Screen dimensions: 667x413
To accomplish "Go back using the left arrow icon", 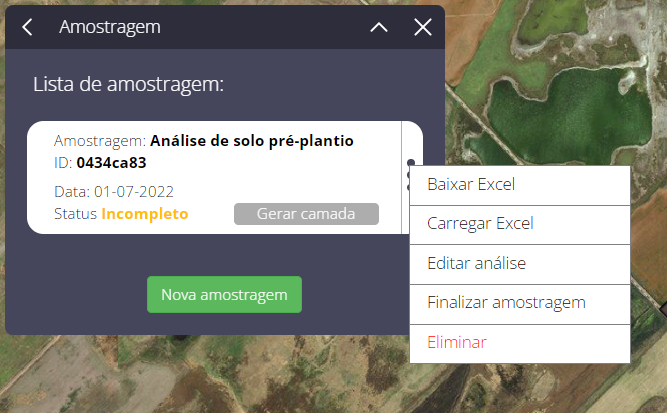I will (x=27, y=27).
